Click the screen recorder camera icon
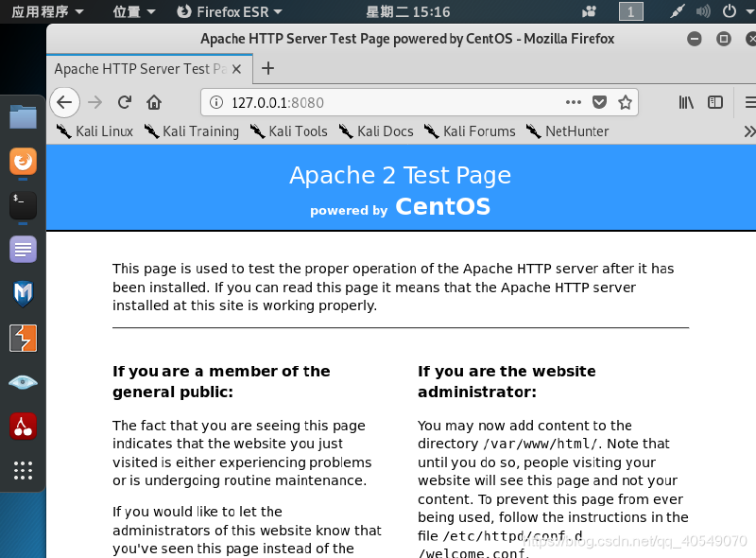Viewport: 756px width, 558px height. [x=589, y=11]
